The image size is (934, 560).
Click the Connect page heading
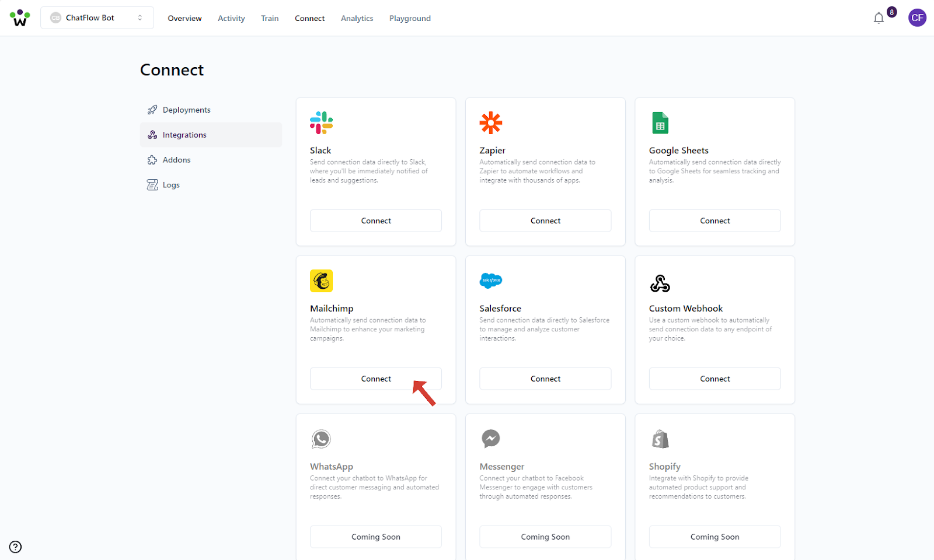point(172,70)
